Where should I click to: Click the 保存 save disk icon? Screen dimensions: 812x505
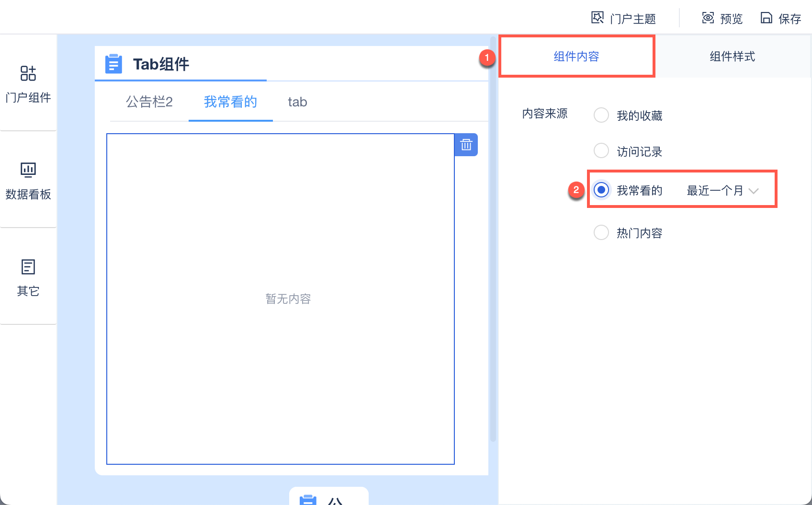(766, 18)
